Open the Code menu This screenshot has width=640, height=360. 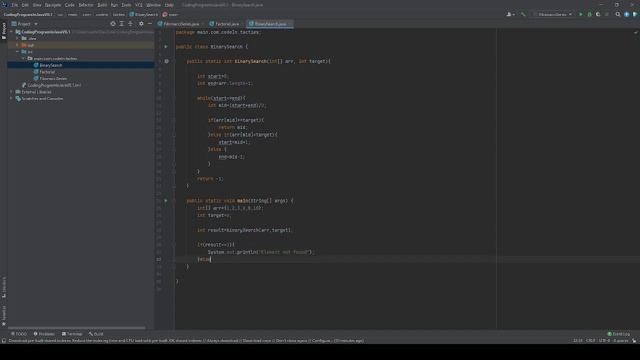click(x=70, y=5)
